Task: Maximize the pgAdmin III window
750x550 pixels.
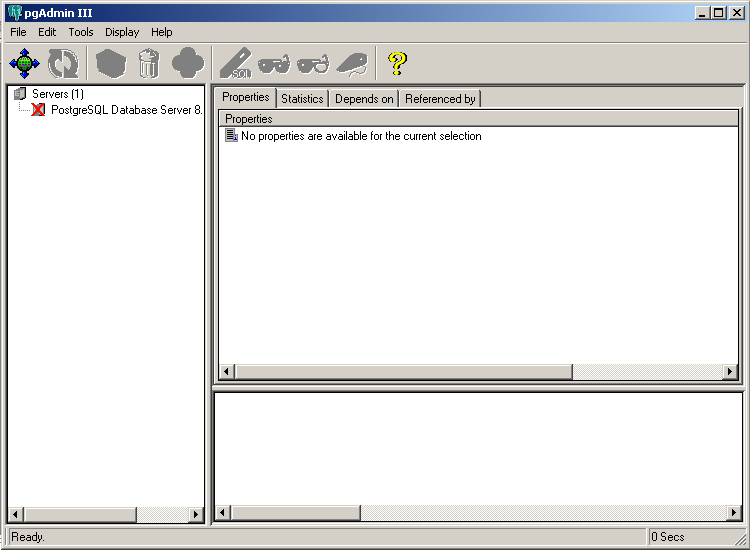Action: tap(718, 13)
